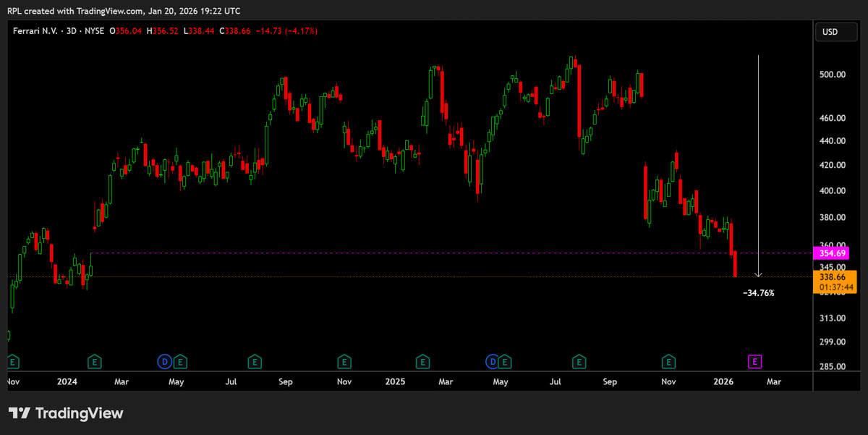Image resolution: width=868 pixels, height=435 pixels.
Task: Click the earnings marker near Mar 2025
Action: [422, 361]
